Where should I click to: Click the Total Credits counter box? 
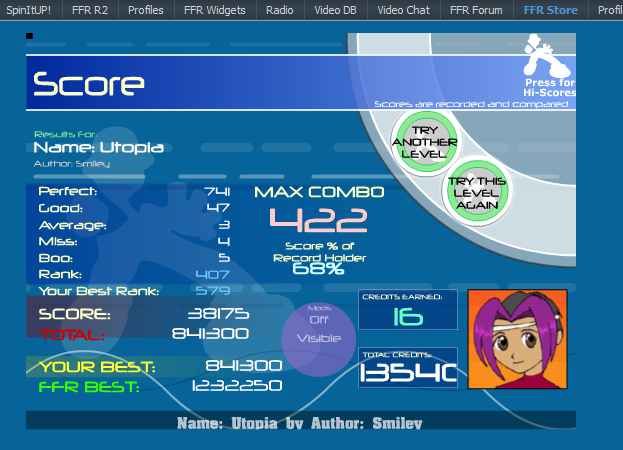coord(408,368)
